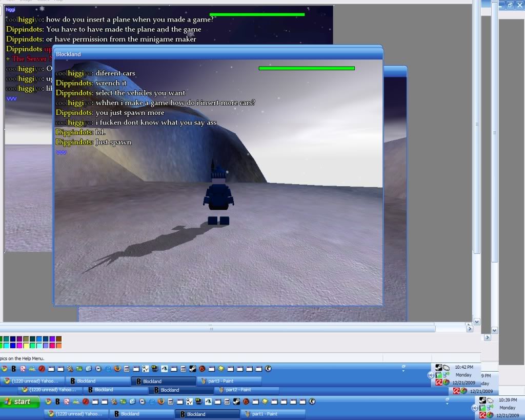Launch Roblox icon in quick launch beside start
The image size is (525, 420).
coord(67,401)
